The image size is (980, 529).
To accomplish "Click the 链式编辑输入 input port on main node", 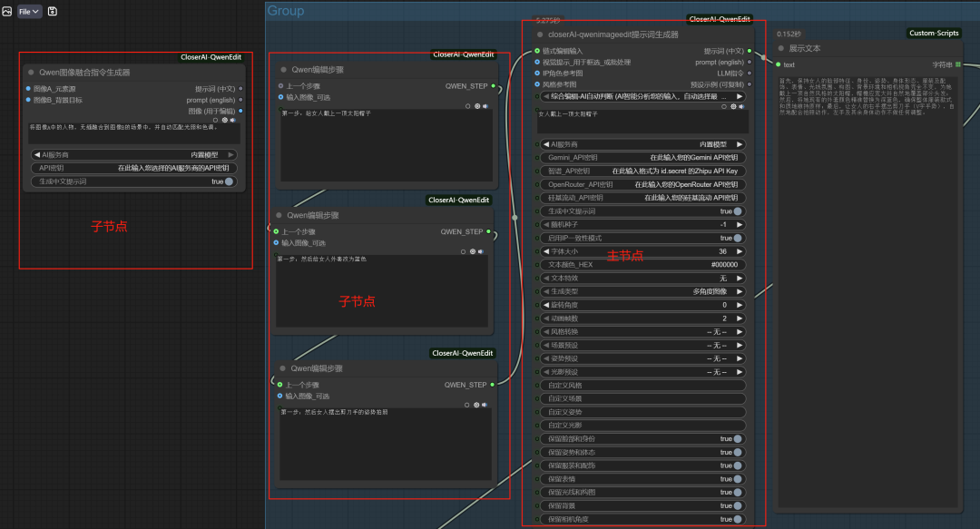I will click(x=537, y=51).
